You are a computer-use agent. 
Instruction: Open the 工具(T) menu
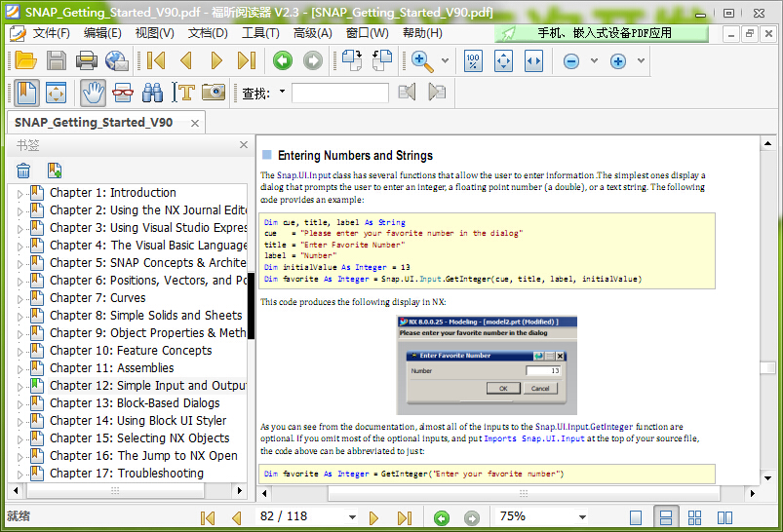coord(260,32)
